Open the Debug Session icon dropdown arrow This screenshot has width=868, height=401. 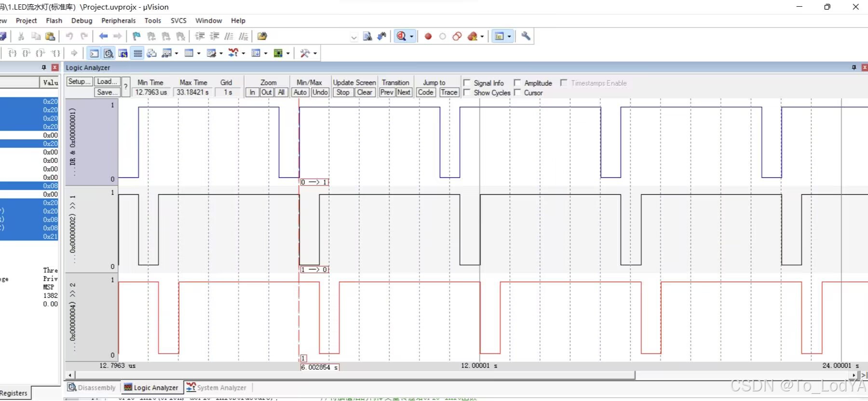click(411, 37)
